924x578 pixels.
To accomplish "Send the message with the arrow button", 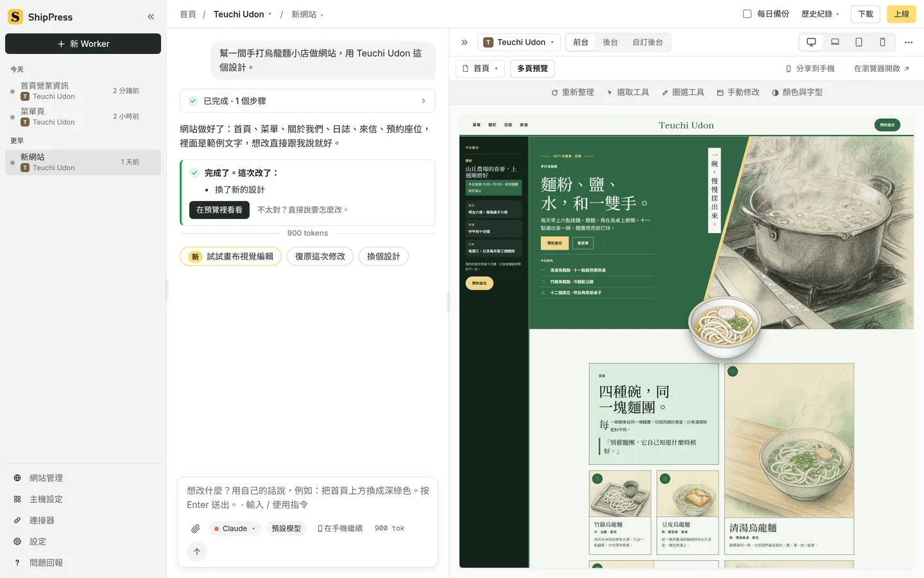I will click(197, 552).
